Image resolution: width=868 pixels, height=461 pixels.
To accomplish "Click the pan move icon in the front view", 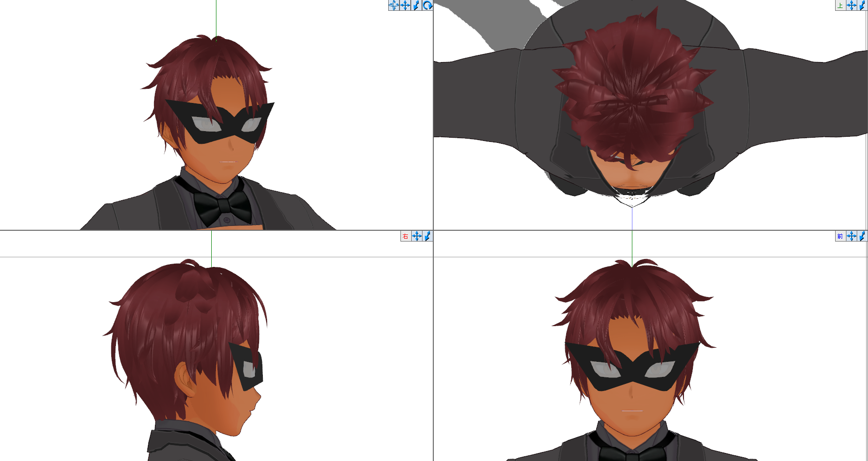I will click(852, 236).
